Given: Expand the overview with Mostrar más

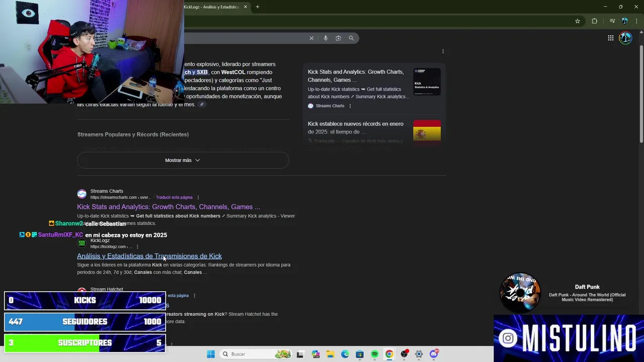Looking at the screenshot, I should tap(183, 160).
